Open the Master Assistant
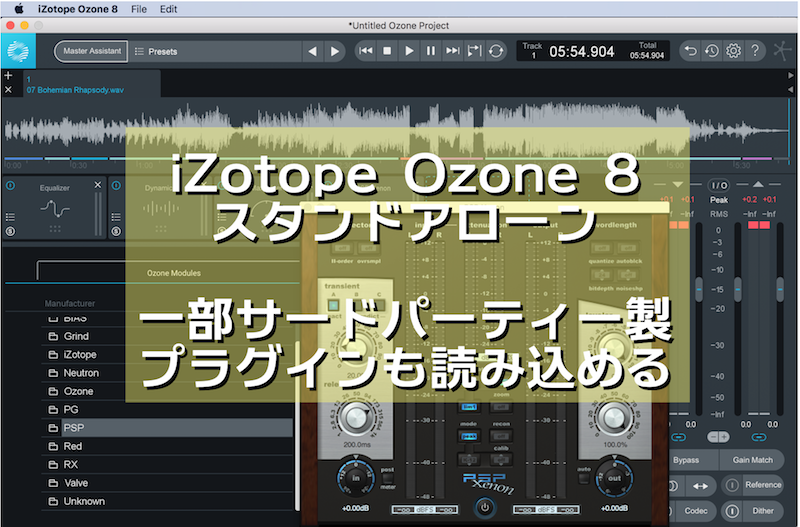 pyautogui.click(x=91, y=52)
